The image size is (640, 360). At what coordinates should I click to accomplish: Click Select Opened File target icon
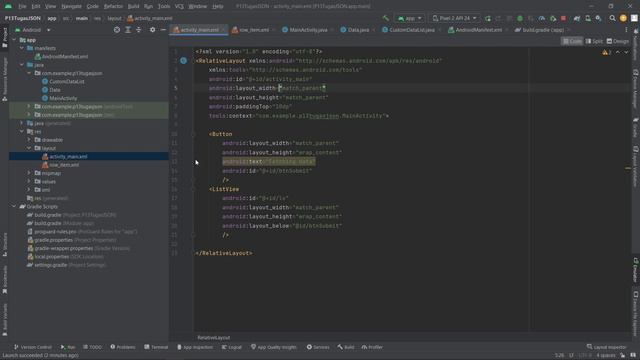(x=117, y=30)
